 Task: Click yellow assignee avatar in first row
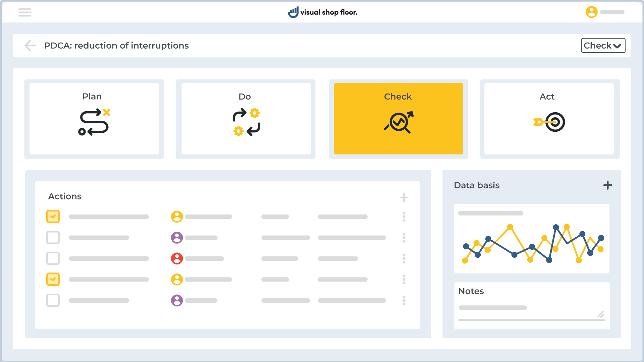point(177,217)
